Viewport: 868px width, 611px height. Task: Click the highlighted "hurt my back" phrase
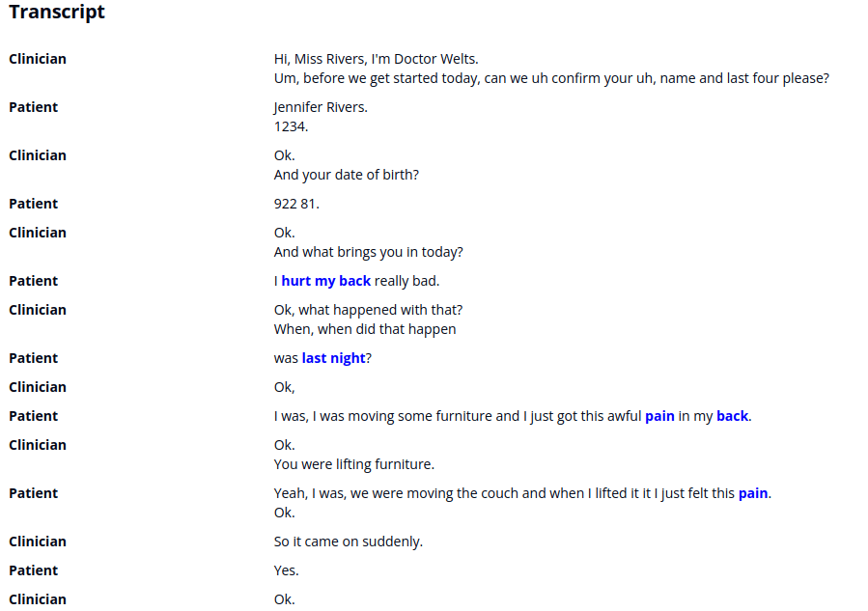(325, 281)
